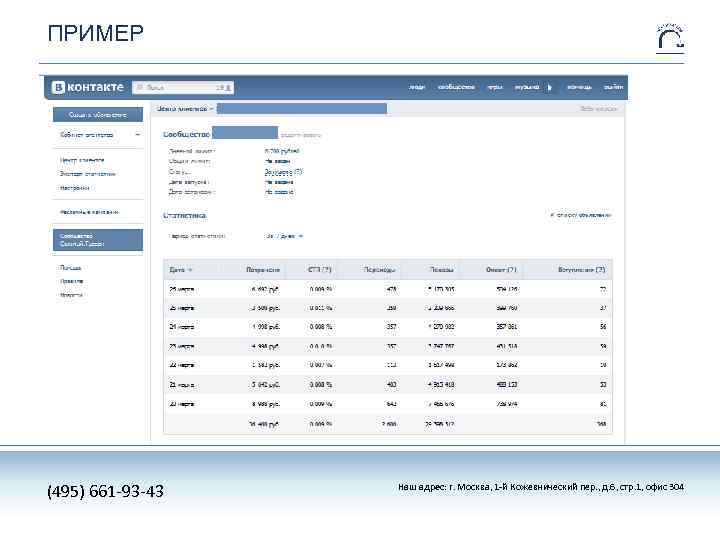Click the phone number (495) 661-93-43
Screen dimensions: 720x540
click(105, 491)
